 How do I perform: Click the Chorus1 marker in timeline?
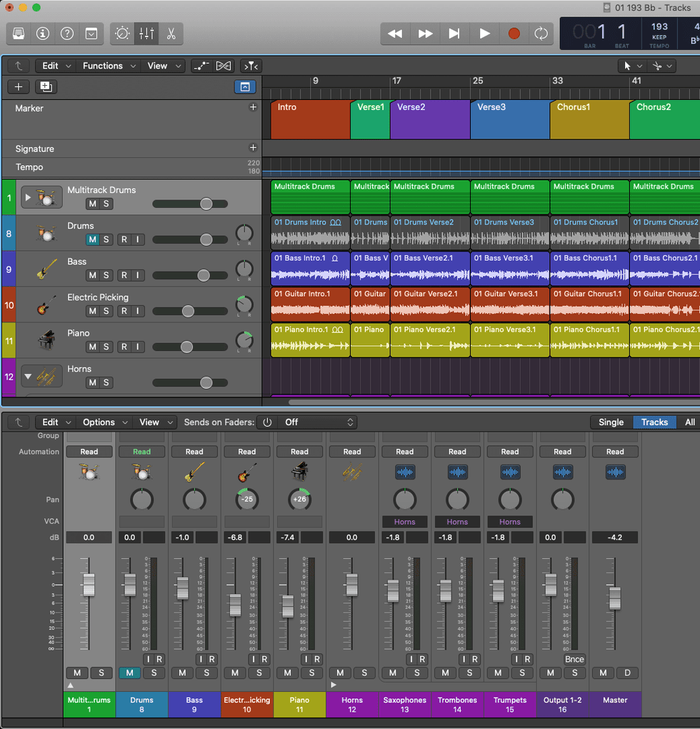(589, 119)
